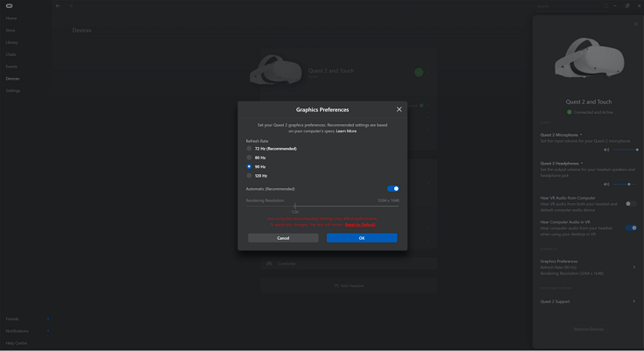The image size is (644, 351).
Task: Toggle Automatic (Recommended) rendering resolution
Action: click(x=393, y=188)
